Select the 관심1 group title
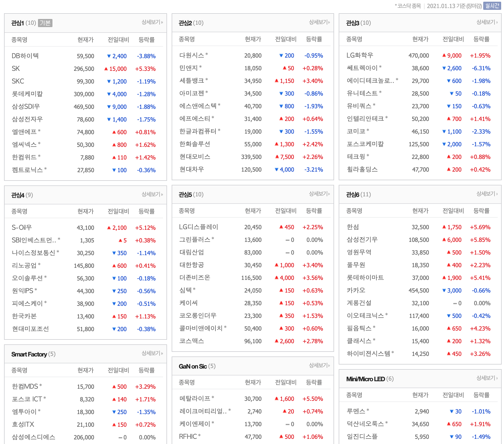The height and width of the screenshot is (444, 504). 18,23
